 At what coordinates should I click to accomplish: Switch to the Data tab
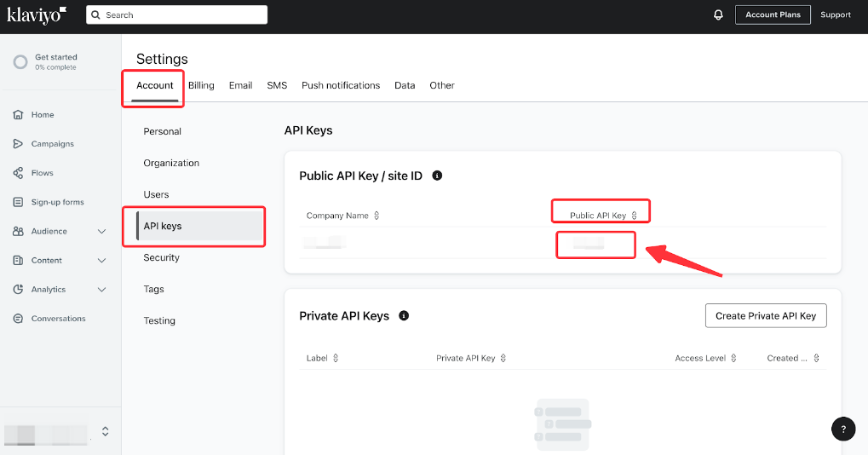point(405,85)
